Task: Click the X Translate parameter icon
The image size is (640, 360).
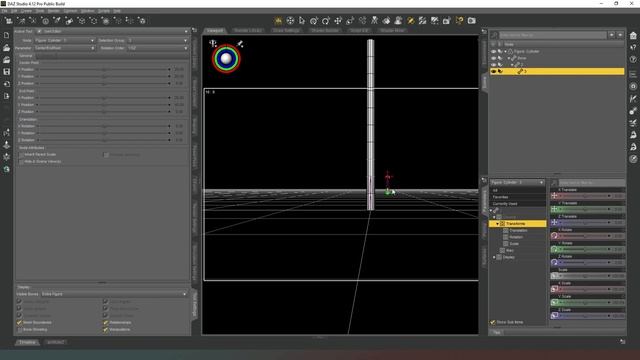Action: pyautogui.click(x=554, y=196)
